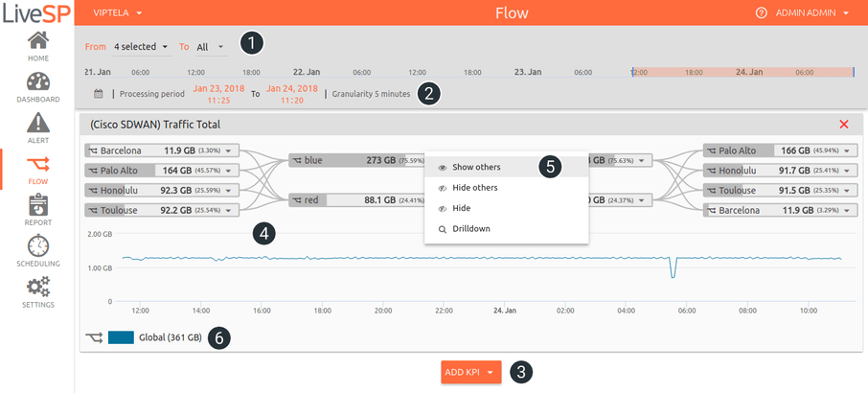Select 'Hide others' in context menu
This screenshot has height=393, width=868.
pyautogui.click(x=506, y=188)
